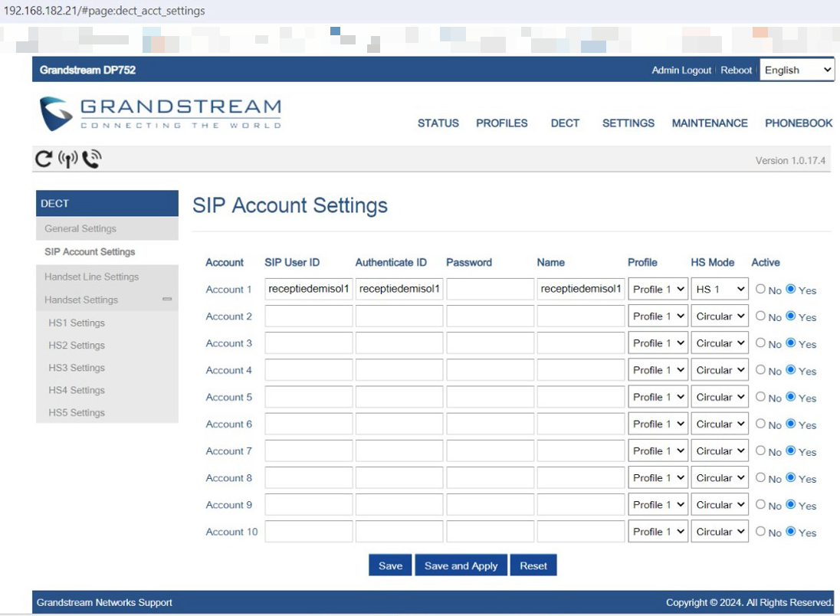Image resolution: width=840 pixels, height=616 pixels.
Task: Set Account 1 Active to No
Action: (760, 290)
